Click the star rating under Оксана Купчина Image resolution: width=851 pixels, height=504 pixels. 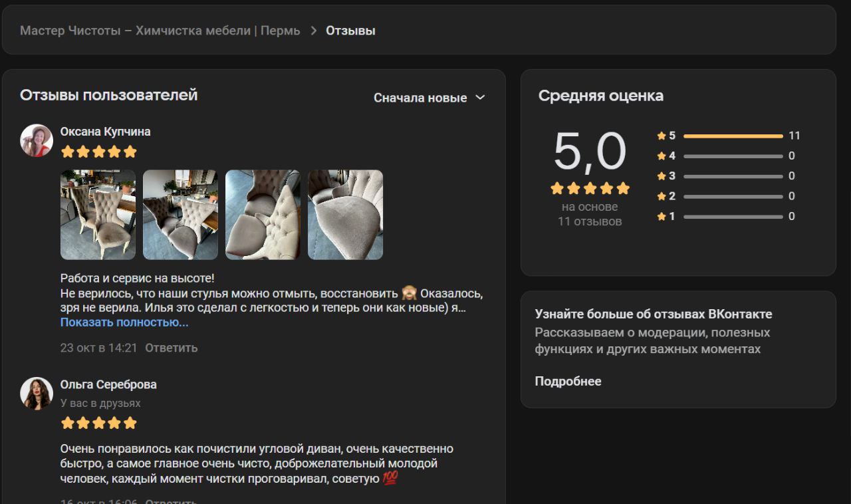point(98,152)
